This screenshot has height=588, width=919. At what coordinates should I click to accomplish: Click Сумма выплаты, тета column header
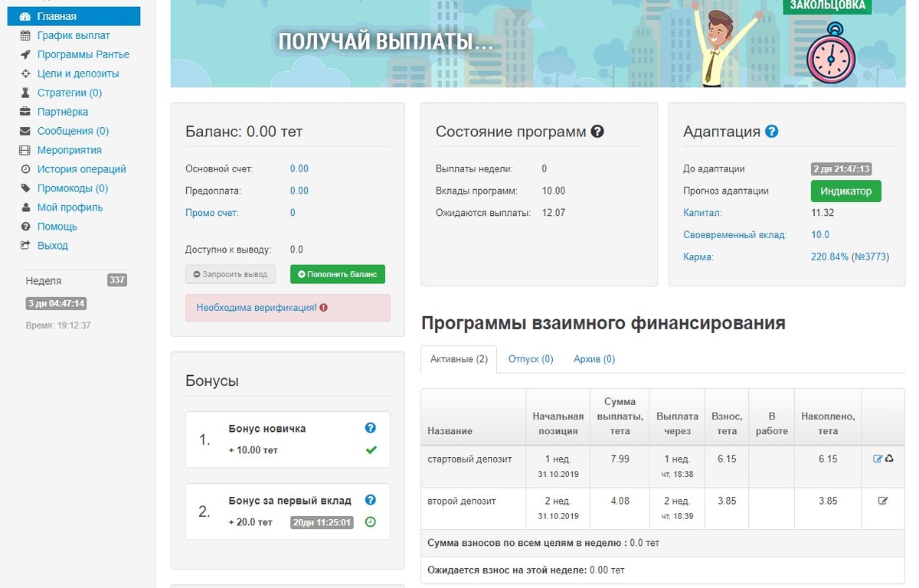pos(620,416)
